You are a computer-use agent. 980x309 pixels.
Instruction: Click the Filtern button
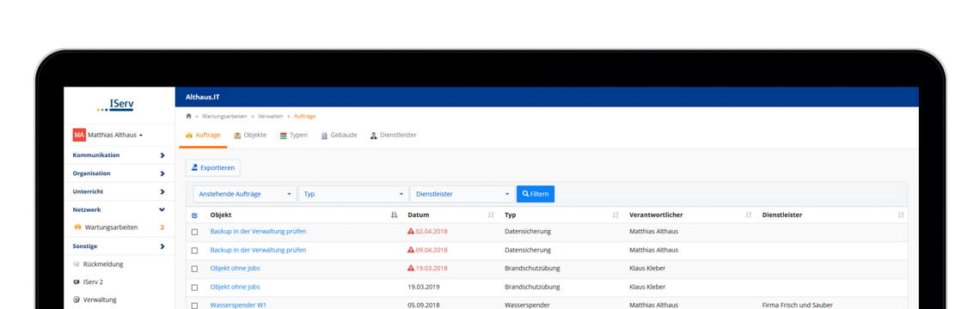click(x=535, y=194)
